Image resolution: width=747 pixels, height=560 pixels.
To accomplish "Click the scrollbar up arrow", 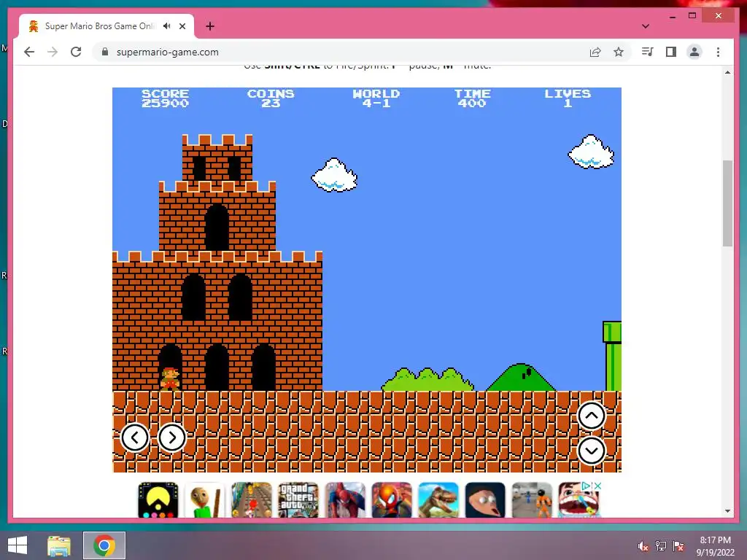I will (x=727, y=72).
